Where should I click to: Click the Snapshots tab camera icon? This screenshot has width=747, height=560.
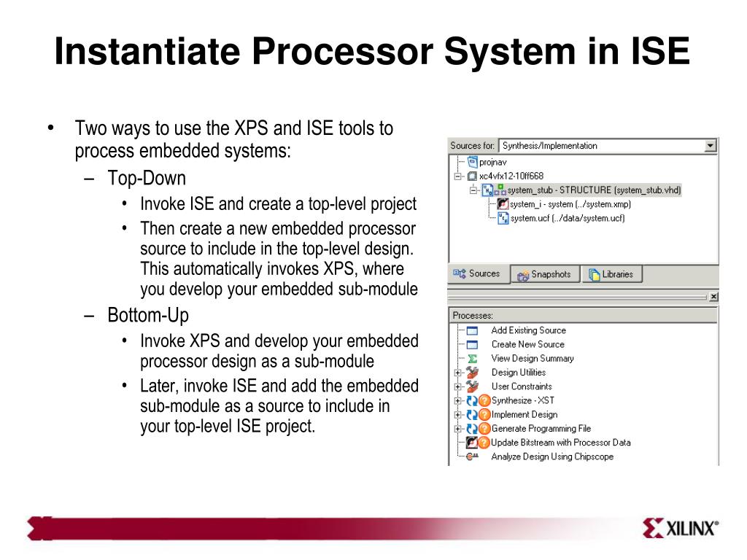click(523, 275)
